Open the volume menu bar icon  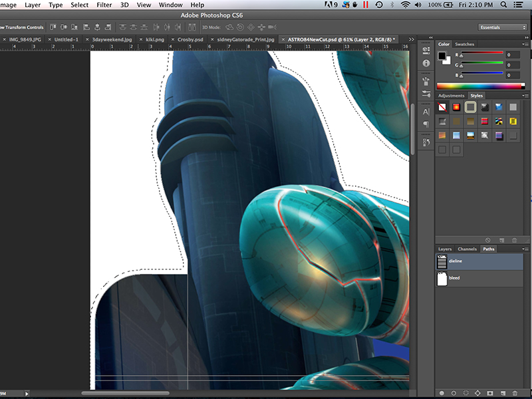click(418, 5)
